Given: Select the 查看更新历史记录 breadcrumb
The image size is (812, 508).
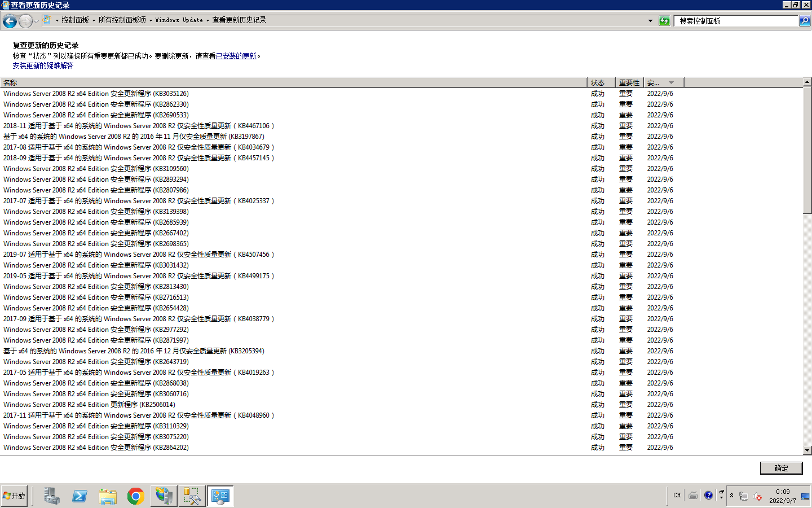Looking at the screenshot, I should click(239, 20).
